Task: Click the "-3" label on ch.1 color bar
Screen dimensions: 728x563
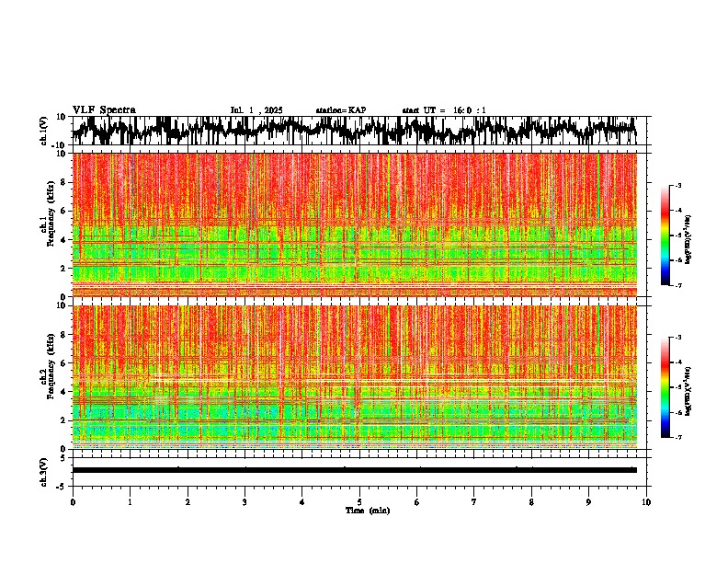Action: click(x=677, y=186)
